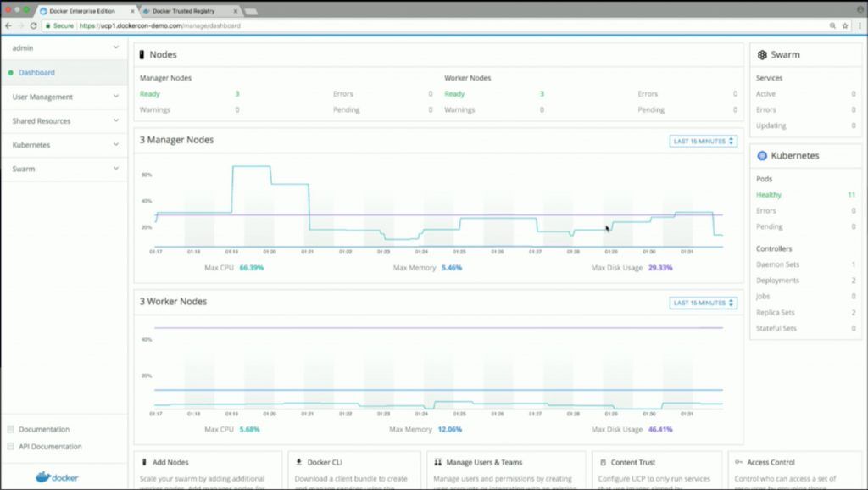Open the Documentation link
This screenshot has width=868, height=490.
tap(44, 429)
